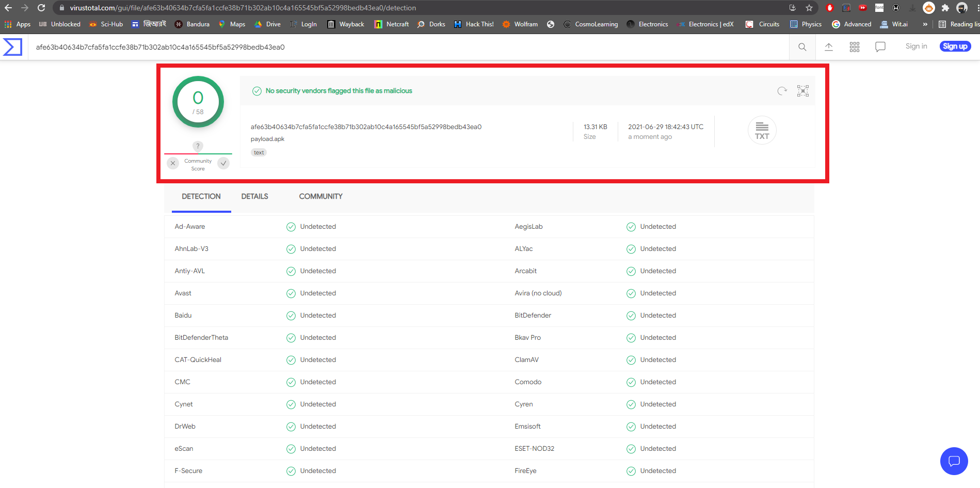Switch to the COMMUNITY tab
Image resolution: width=980 pixels, height=488 pixels.
click(x=320, y=197)
